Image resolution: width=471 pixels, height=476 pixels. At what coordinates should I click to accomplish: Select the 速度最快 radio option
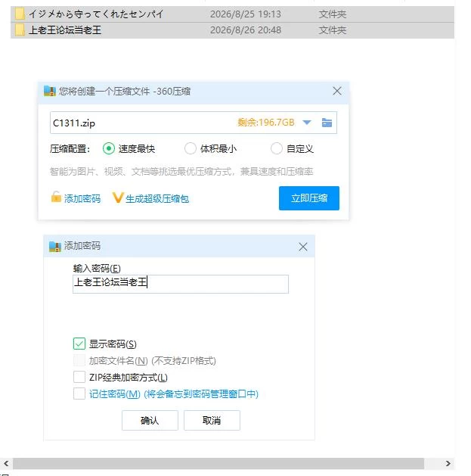pos(109,149)
